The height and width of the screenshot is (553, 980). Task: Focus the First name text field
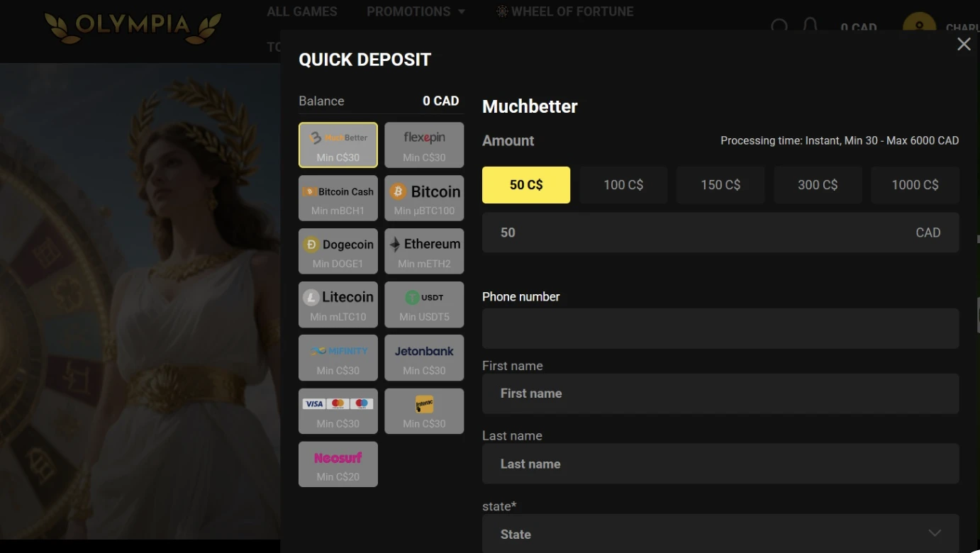pos(720,393)
